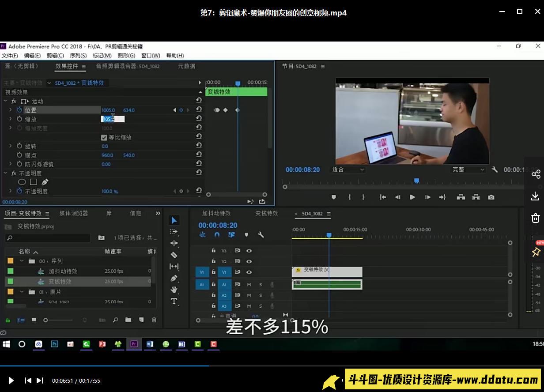
Task: Toggle Linked Selection in the timeline
Action: pos(231,235)
